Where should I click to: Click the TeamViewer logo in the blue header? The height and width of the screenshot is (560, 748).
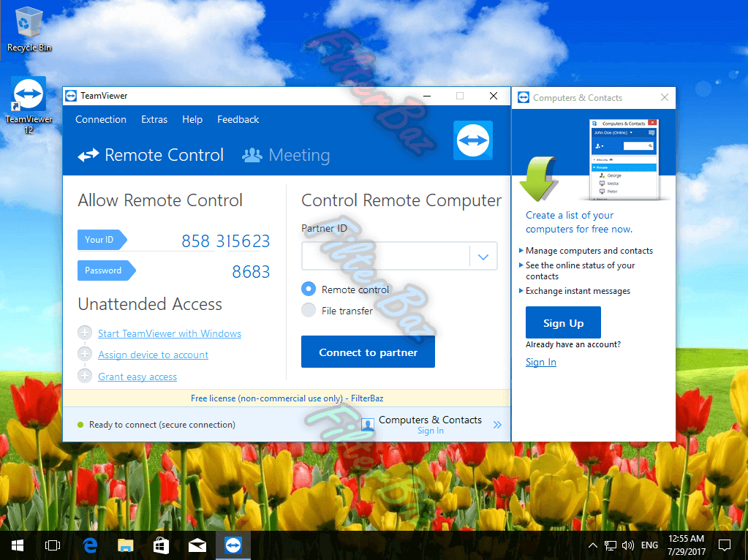[473, 140]
